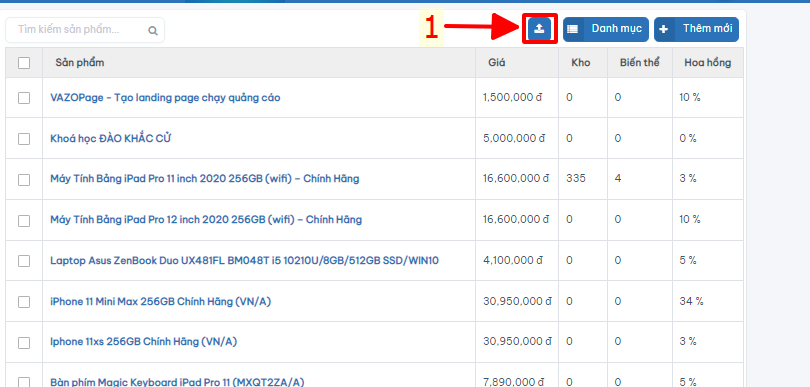The image size is (810, 387).
Task: Open VAZOPage landing page product link
Action: pos(165,98)
